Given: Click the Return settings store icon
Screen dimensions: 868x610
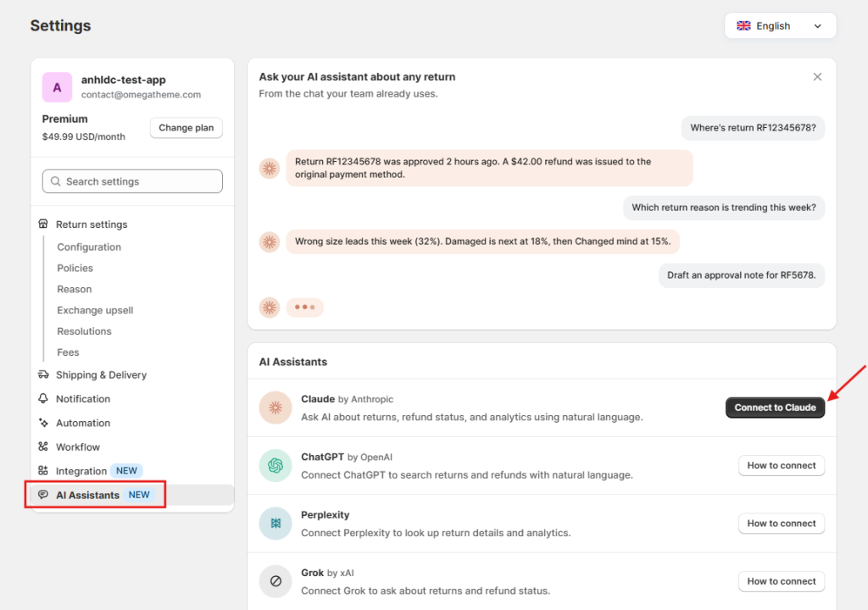Looking at the screenshot, I should coord(43,225).
